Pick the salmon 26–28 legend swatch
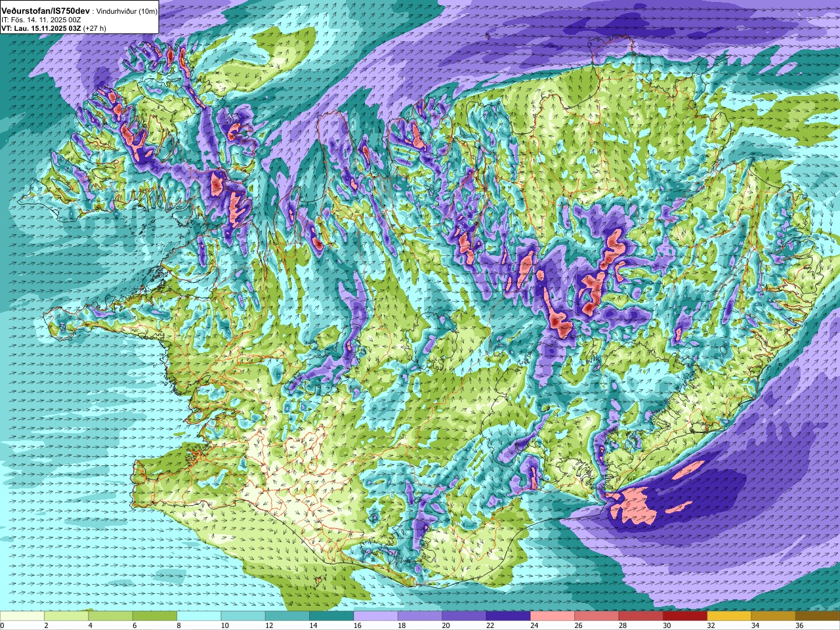This screenshot has width=840, height=630. click(x=597, y=616)
